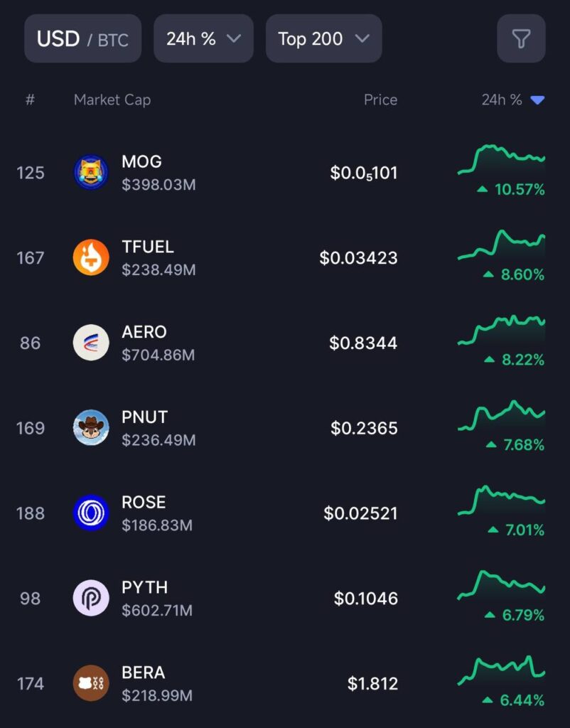Click the PYTH coin logo
Screen dimensions: 570x728
coord(91,598)
